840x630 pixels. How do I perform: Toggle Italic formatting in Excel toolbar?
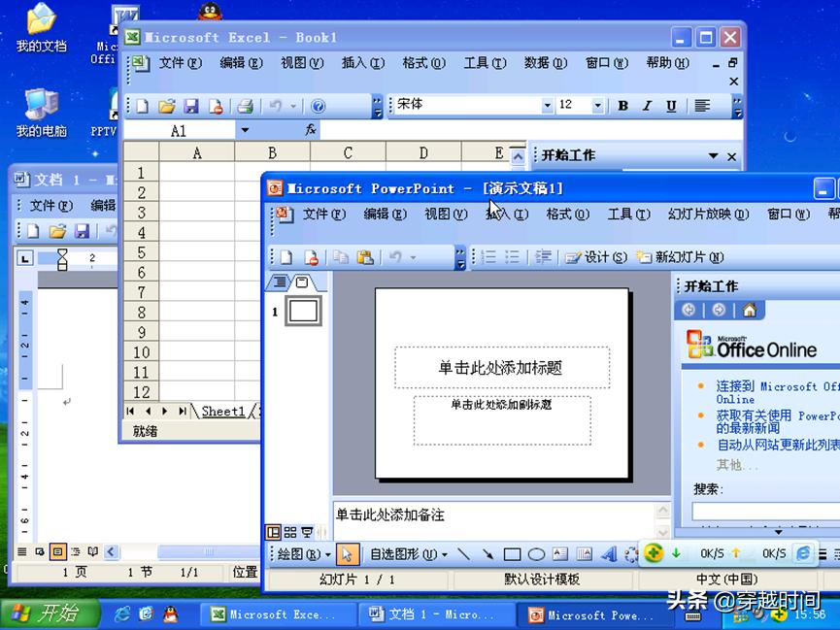click(647, 105)
